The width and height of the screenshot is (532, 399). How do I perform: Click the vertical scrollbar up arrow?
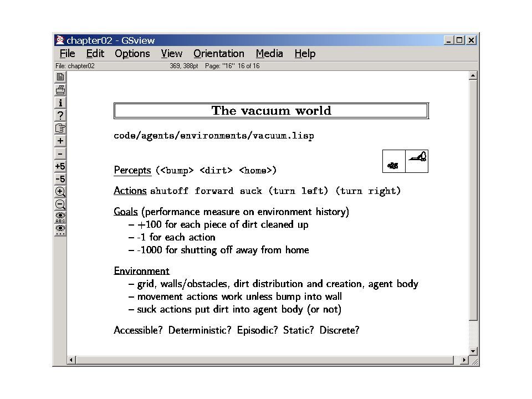[473, 75]
